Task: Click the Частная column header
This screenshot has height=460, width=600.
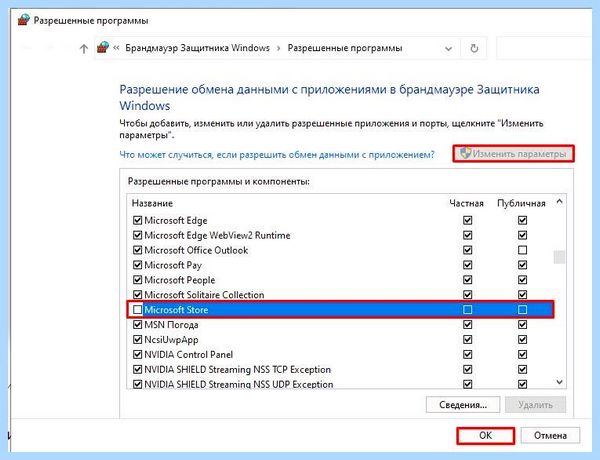Action: tap(466, 203)
